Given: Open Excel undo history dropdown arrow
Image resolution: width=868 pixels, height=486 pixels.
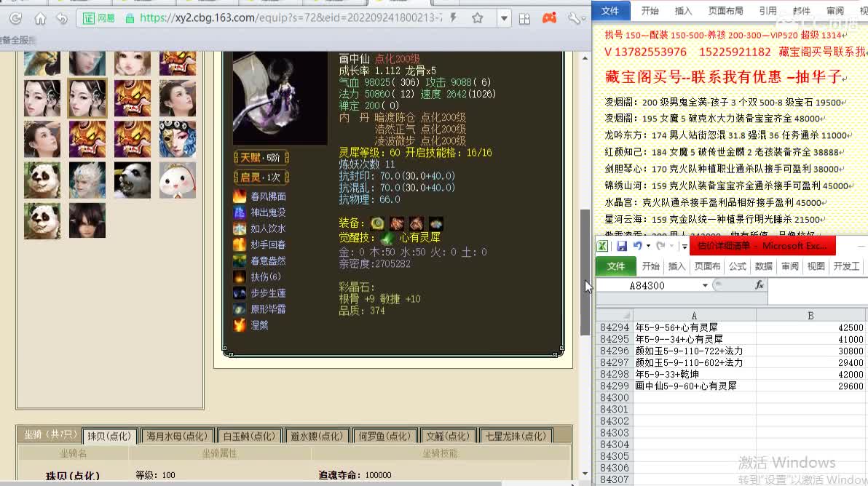Looking at the screenshot, I should click(x=648, y=246).
